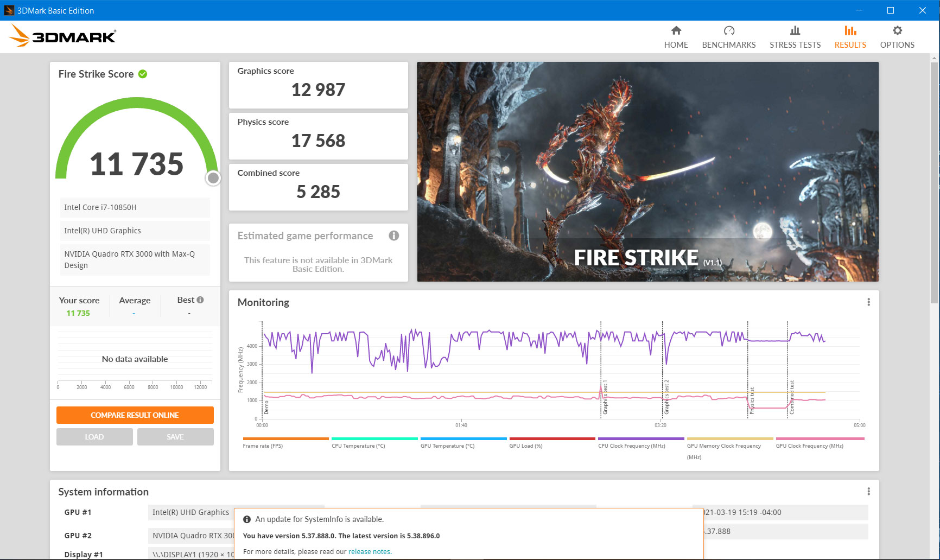Click the GPU #2 NVIDIA Quadro field
Image resolution: width=940 pixels, height=560 pixels.
[x=190, y=536]
